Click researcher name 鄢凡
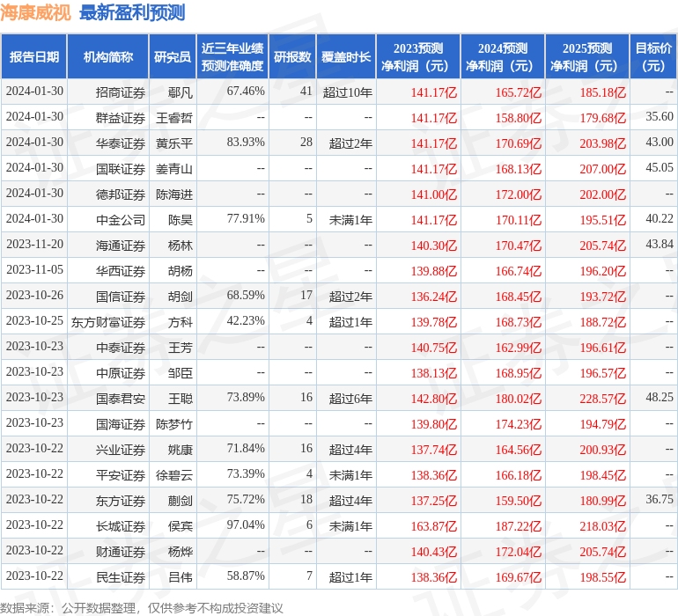The width and height of the screenshot is (678, 616). pos(181,92)
